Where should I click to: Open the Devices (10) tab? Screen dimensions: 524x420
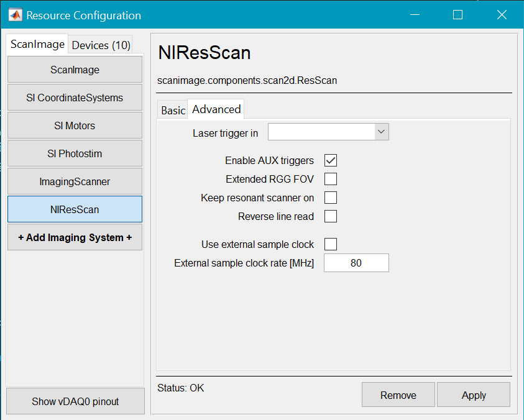pyautogui.click(x=101, y=45)
